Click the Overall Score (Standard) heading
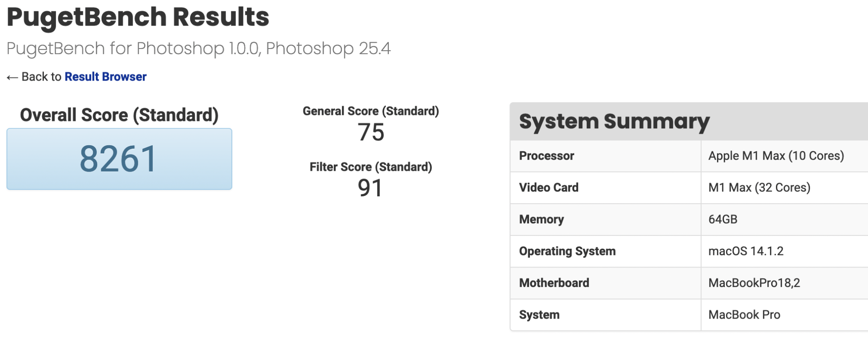Screen dimensions: 868x342 [119, 115]
